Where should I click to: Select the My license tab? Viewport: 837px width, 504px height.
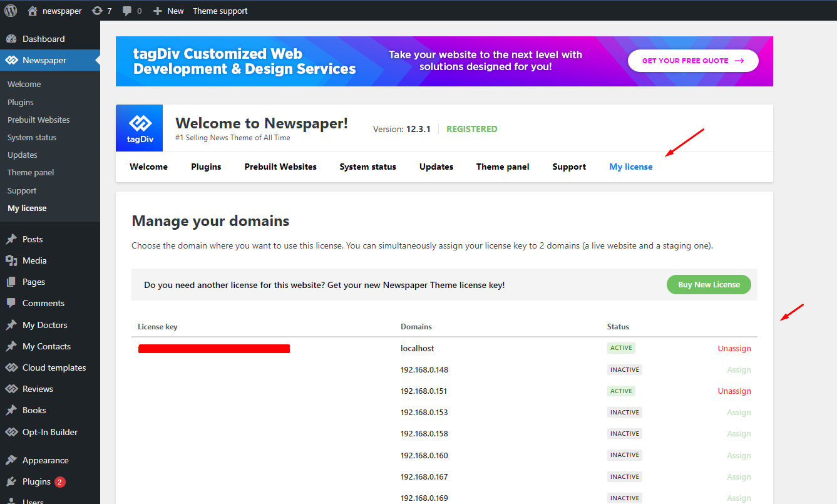tap(631, 167)
